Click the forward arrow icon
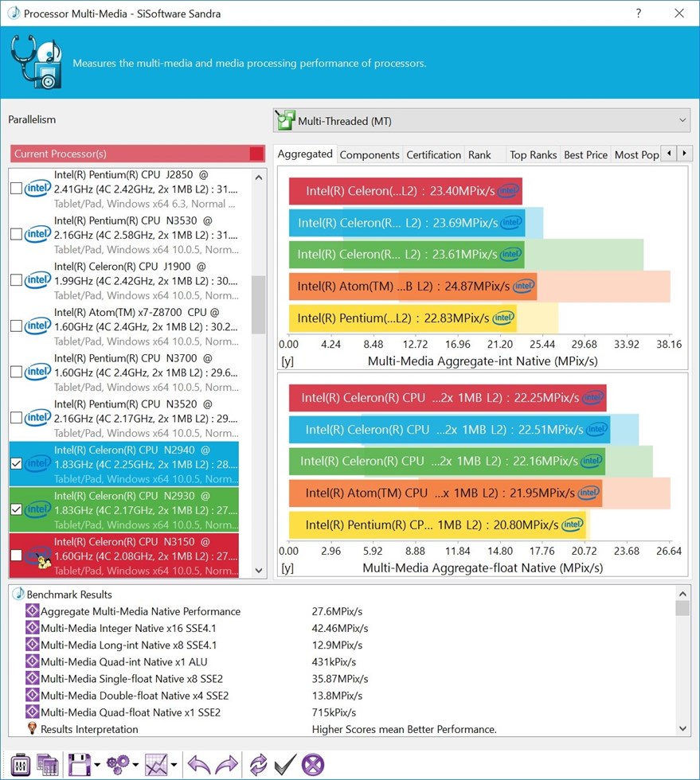The width and height of the screenshot is (700, 780). 226,765
